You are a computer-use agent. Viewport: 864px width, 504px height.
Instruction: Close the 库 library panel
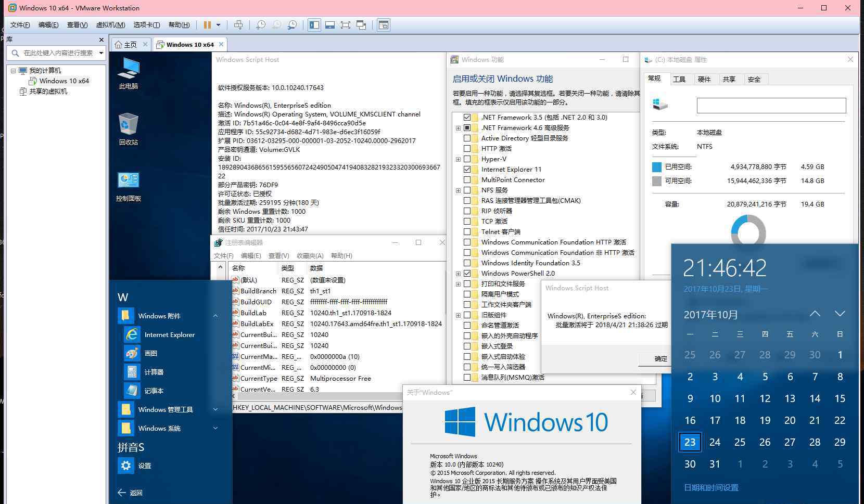tap(101, 40)
